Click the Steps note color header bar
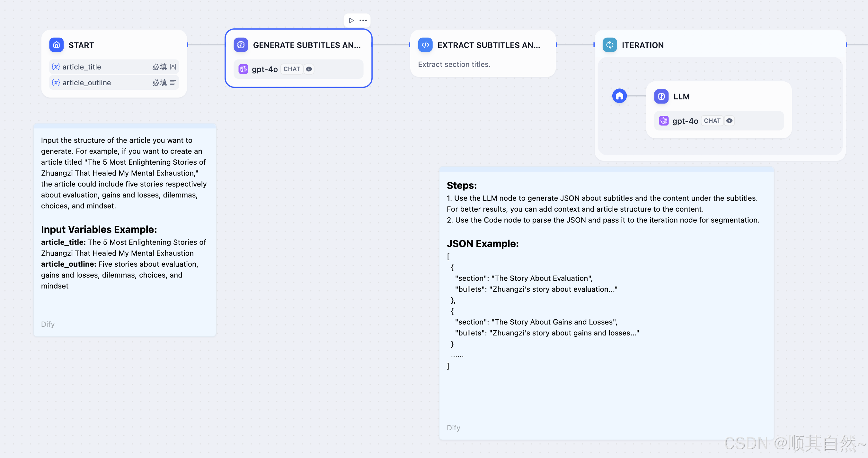Image resolution: width=868 pixels, height=458 pixels. click(x=606, y=169)
